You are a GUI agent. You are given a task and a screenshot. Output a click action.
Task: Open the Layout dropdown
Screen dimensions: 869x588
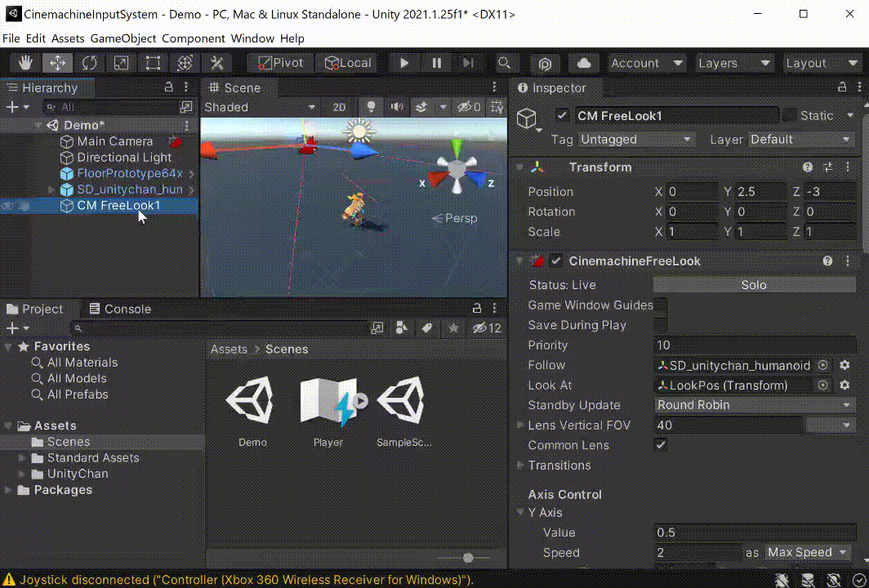point(822,63)
